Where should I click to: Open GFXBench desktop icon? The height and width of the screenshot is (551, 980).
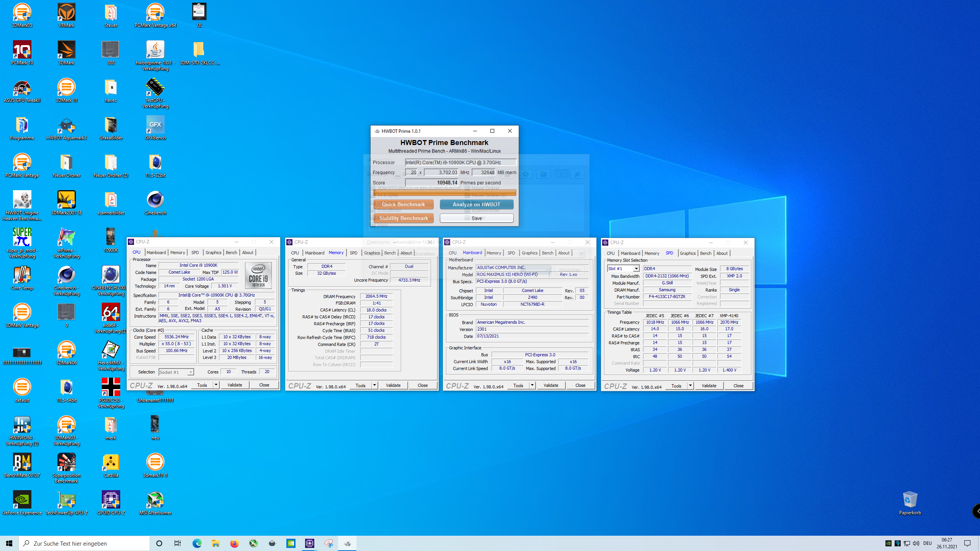tap(155, 128)
